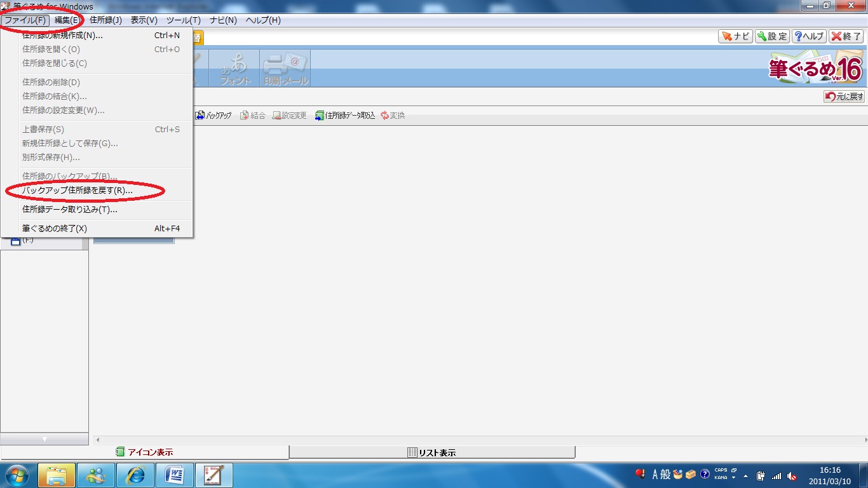Click the network signal tray icon
The width and height of the screenshot is (868, 488).
(x=776, y=475)
